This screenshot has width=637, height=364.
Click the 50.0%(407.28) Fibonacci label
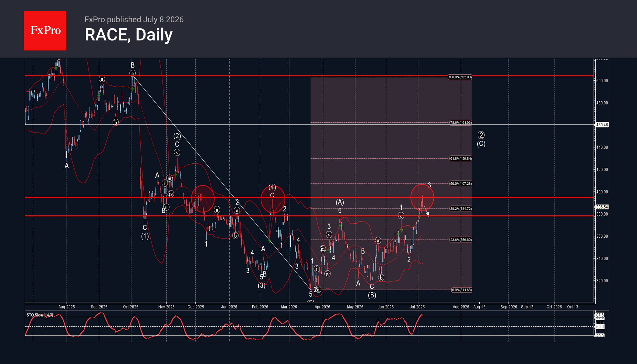coord(461,184)
